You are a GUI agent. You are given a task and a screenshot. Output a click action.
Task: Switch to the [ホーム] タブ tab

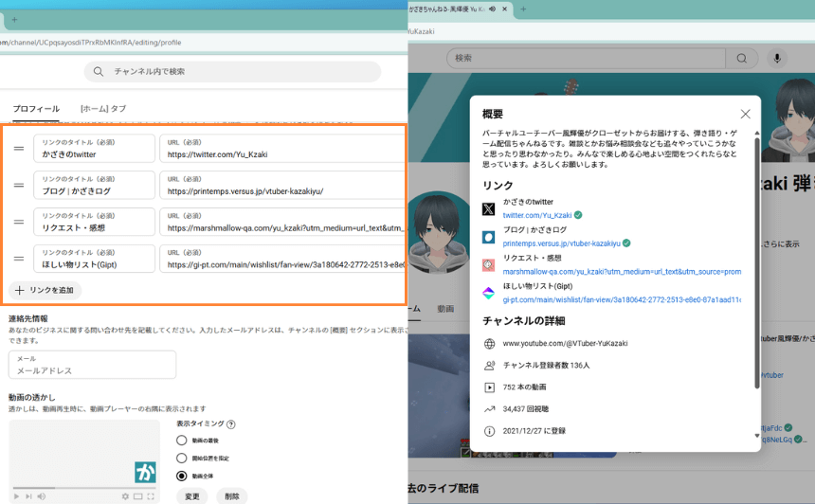[x=103, y=109]
